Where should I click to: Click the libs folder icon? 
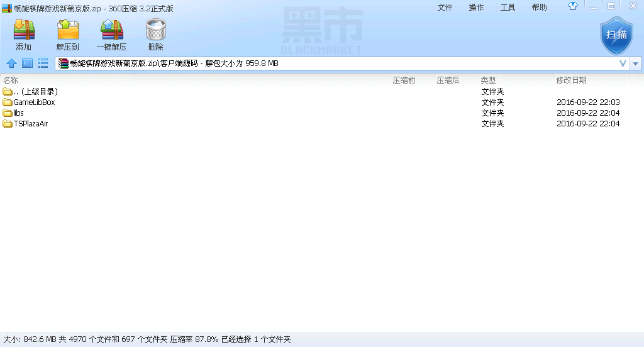[8, 113]
